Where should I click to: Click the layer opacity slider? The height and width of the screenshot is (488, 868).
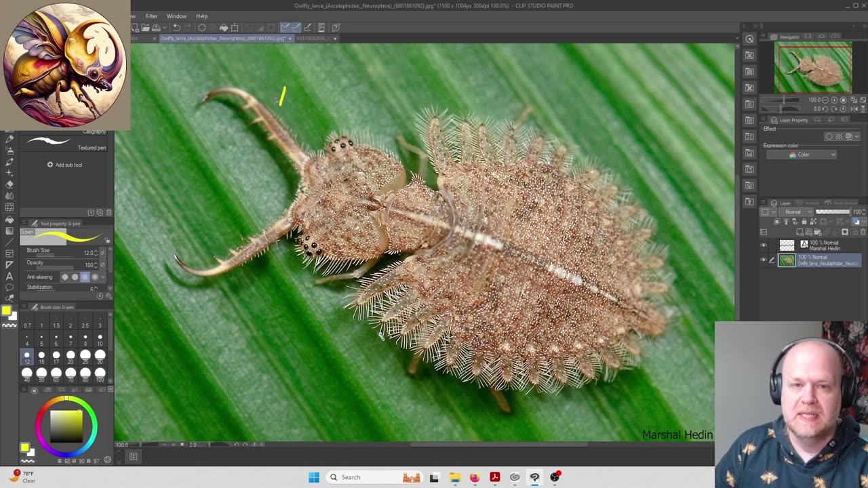click(x=833, y=212)
